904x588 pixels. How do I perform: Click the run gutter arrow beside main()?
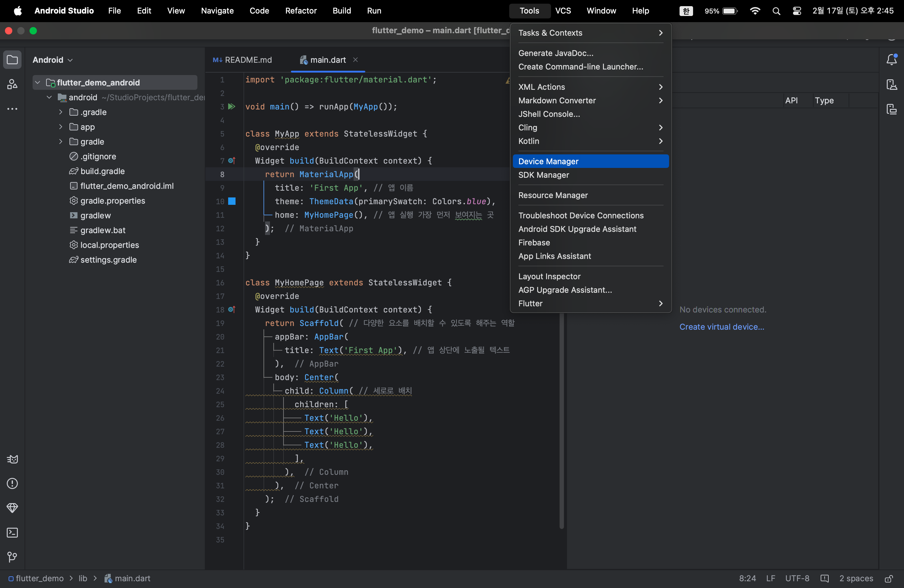click(x=231, y=107)
